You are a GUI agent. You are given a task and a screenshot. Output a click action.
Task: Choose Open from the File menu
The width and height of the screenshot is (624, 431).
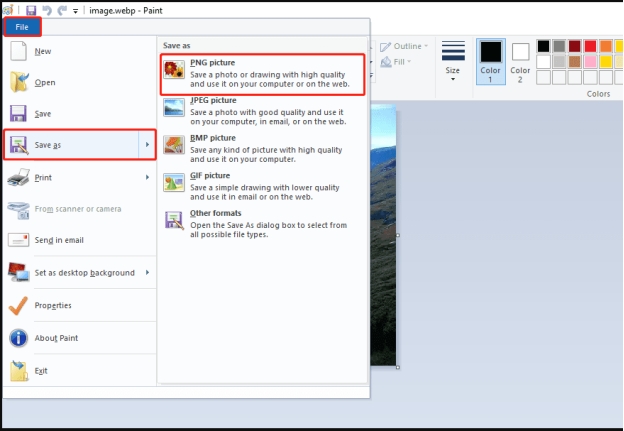[79, 82]
